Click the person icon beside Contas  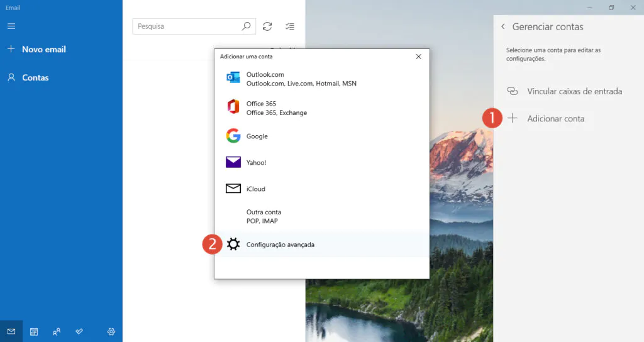tap(11, 77)
